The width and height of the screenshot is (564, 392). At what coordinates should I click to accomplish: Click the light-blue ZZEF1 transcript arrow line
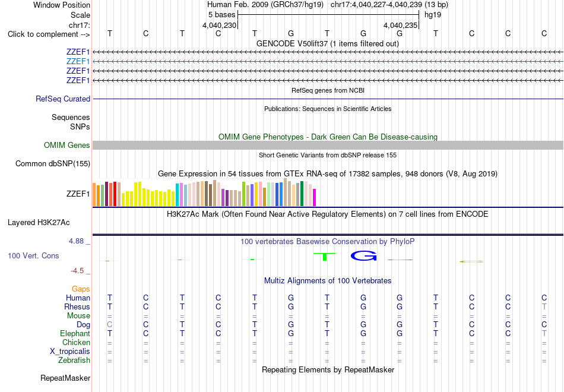328,62
